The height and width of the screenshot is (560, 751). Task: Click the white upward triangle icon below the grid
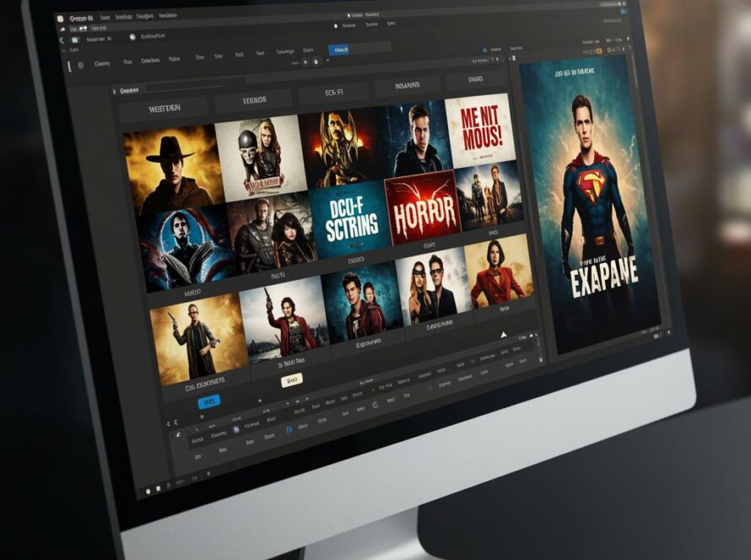pyautogui.click(x=504, y=335)
